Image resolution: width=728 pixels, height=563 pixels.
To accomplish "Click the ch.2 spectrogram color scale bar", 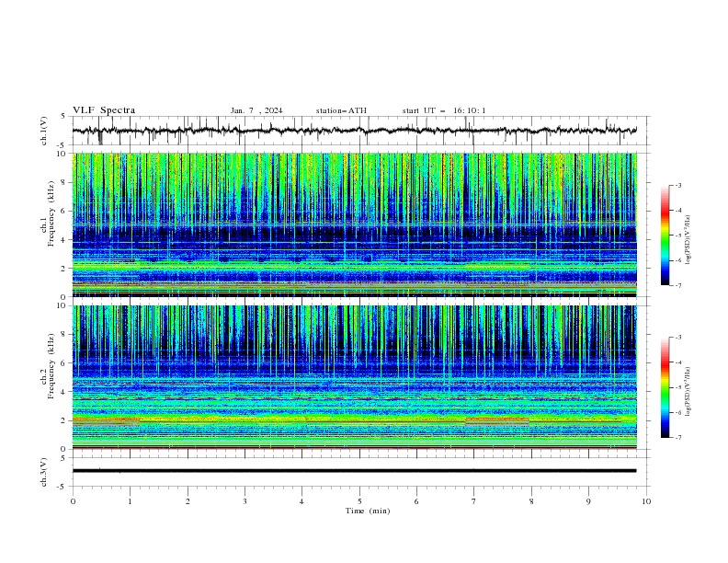I will click(x=665, y=387).
